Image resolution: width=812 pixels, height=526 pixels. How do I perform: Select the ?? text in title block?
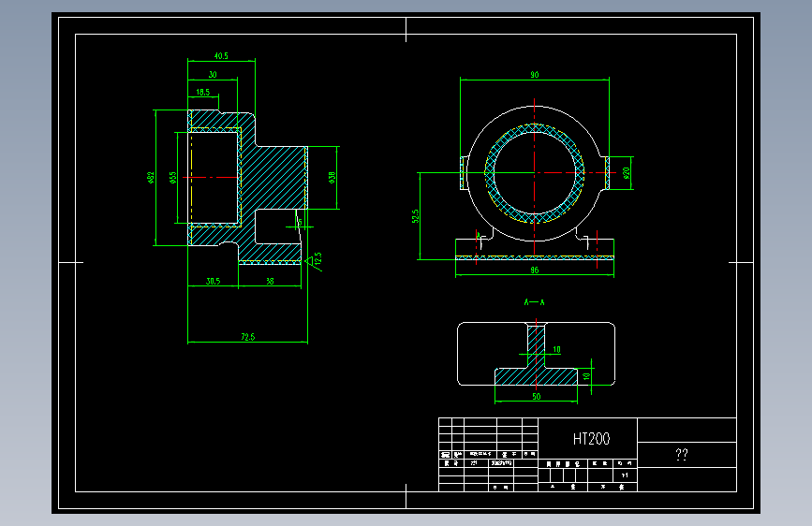(x=682, y=455)
